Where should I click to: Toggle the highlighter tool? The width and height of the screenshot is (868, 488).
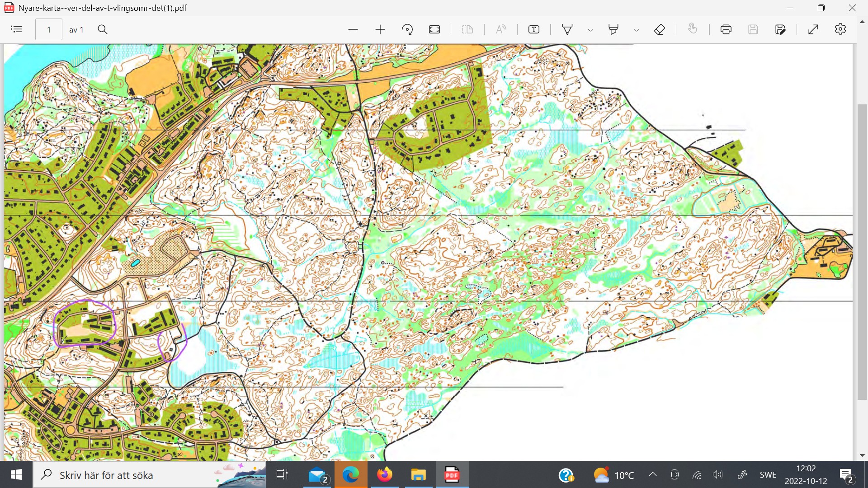coord(613,29)
